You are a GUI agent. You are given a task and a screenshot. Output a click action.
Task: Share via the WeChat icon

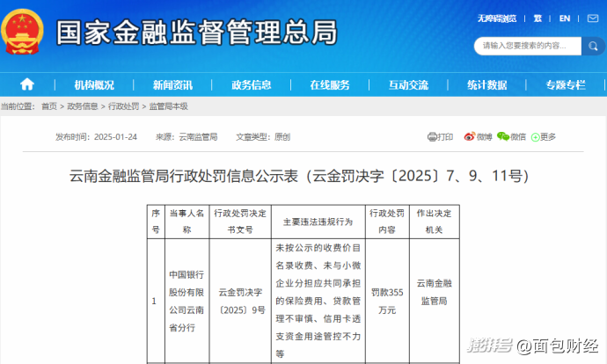[503, 136]
